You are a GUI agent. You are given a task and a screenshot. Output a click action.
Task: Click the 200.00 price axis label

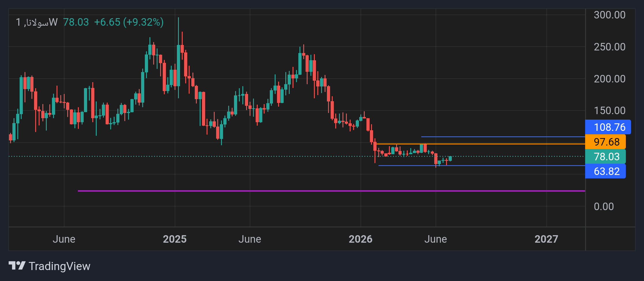point(609,79)
